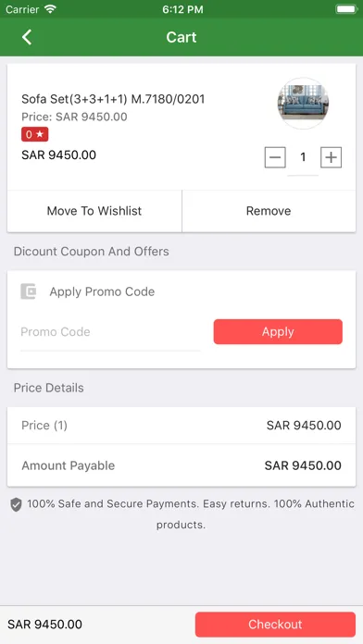The image size is (363, 644).
Task: Click the shield secure payments icon
Action: click(x=16, y=504)
